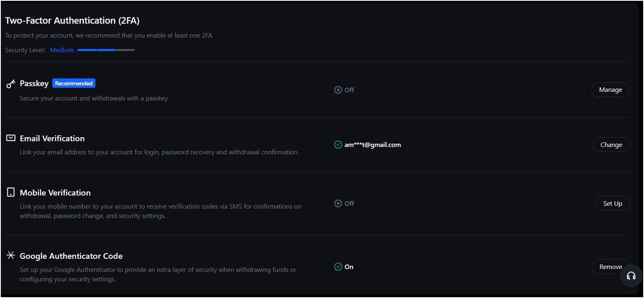
Task: Click the Passkey off status icon
Action: (338, 90)
